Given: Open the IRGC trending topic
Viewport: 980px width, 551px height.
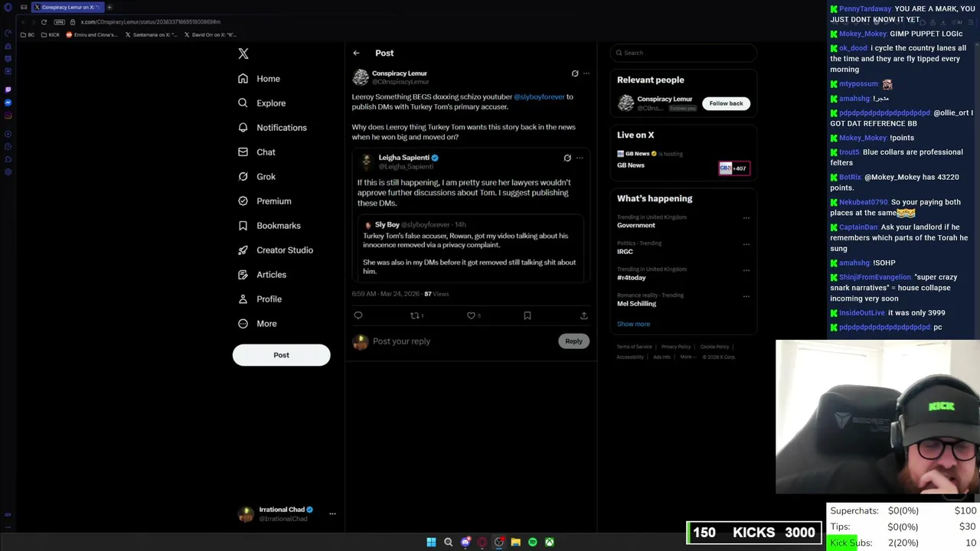Looking at the screenshot, I should click(626, 252).
